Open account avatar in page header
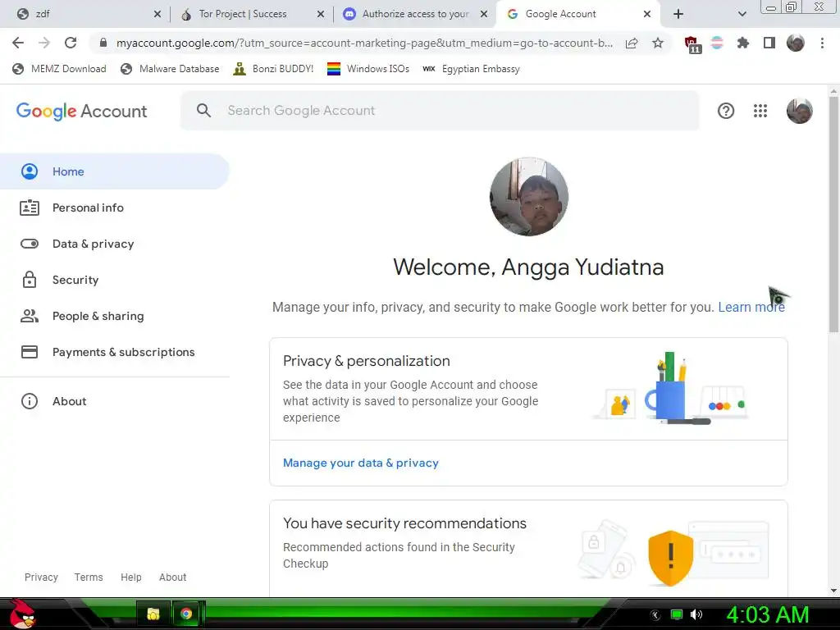 [799, 111]
